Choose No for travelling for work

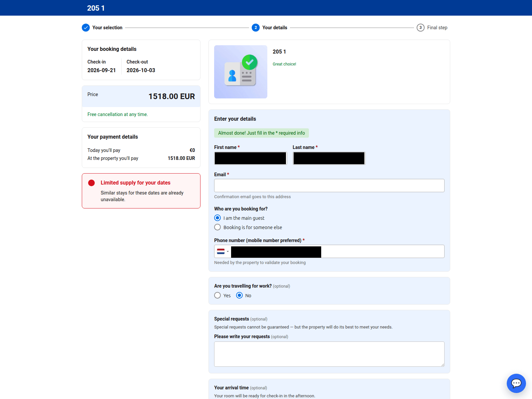pyautogui.click(x=239, y=295)
